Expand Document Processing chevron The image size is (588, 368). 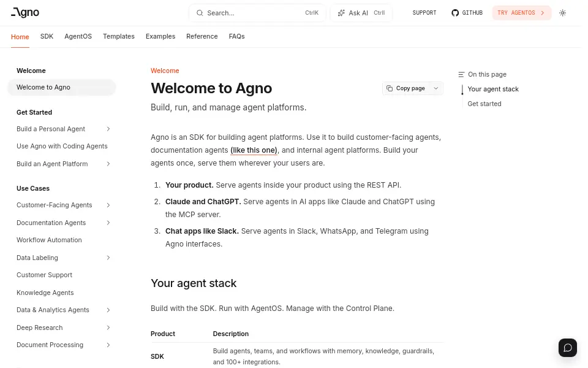pyautogui.click(x=108, y=345)
